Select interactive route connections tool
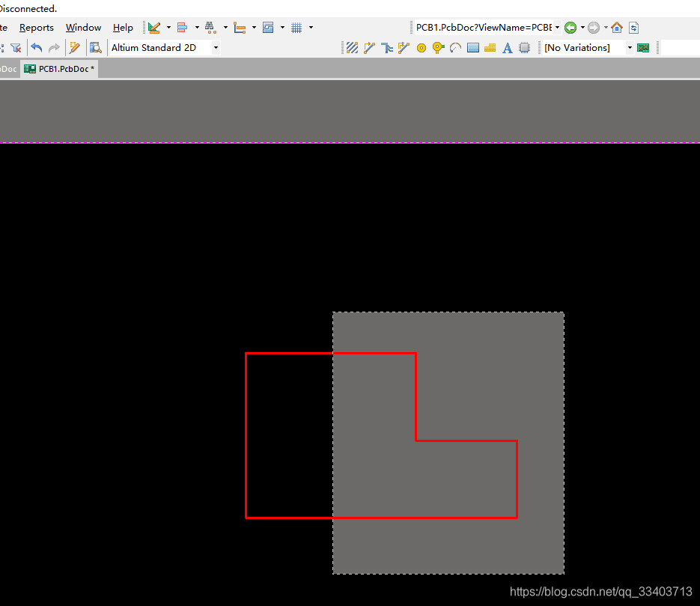 tap(352, 48)
